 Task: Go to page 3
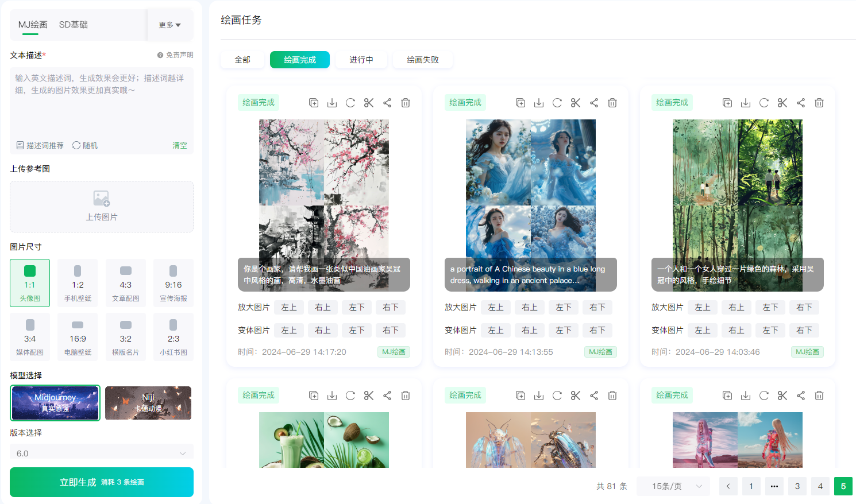coord(797,486)
